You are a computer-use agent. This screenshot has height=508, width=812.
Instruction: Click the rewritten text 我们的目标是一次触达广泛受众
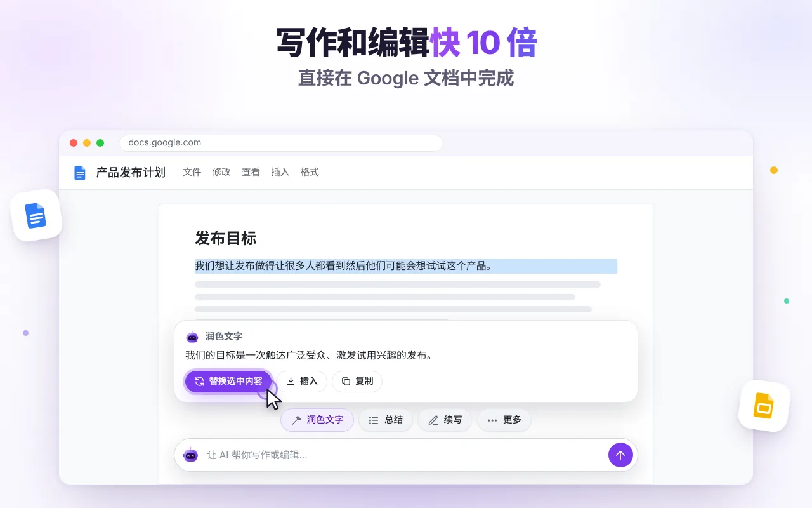[309, 356]
